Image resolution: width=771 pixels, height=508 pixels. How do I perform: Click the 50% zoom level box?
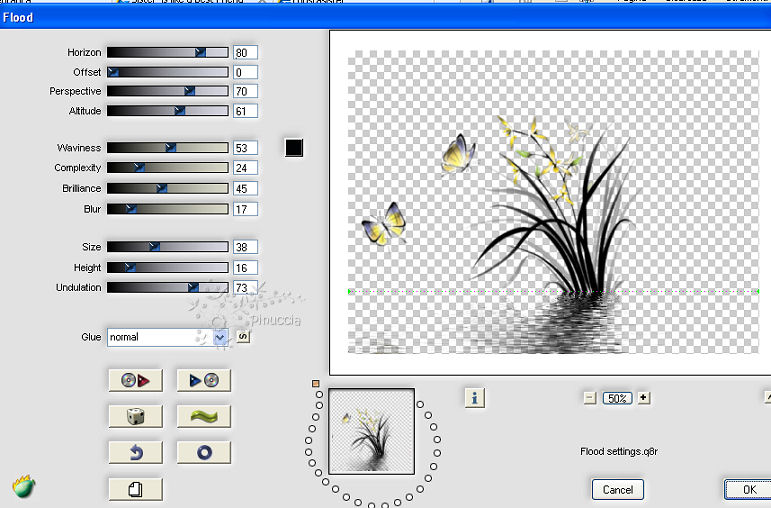click(617, 398)
